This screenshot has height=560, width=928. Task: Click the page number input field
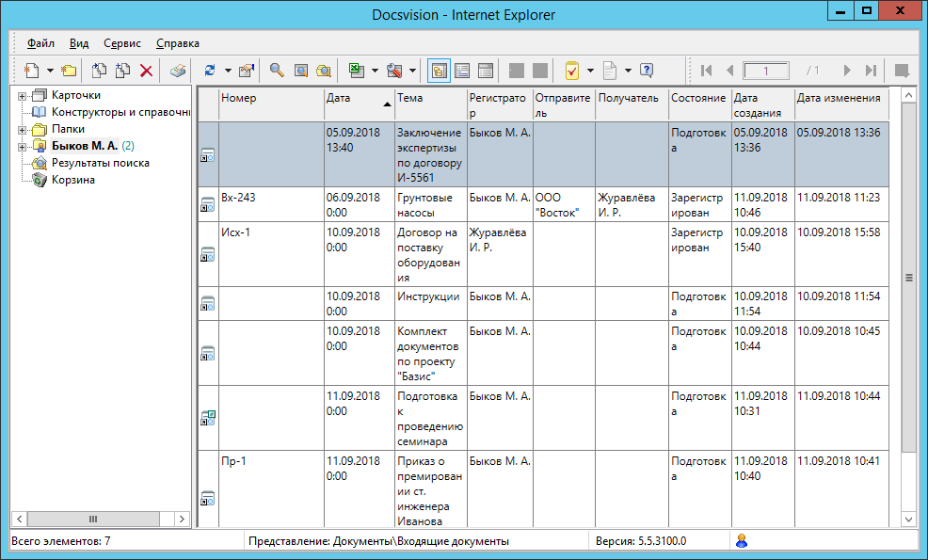(766, 71)
